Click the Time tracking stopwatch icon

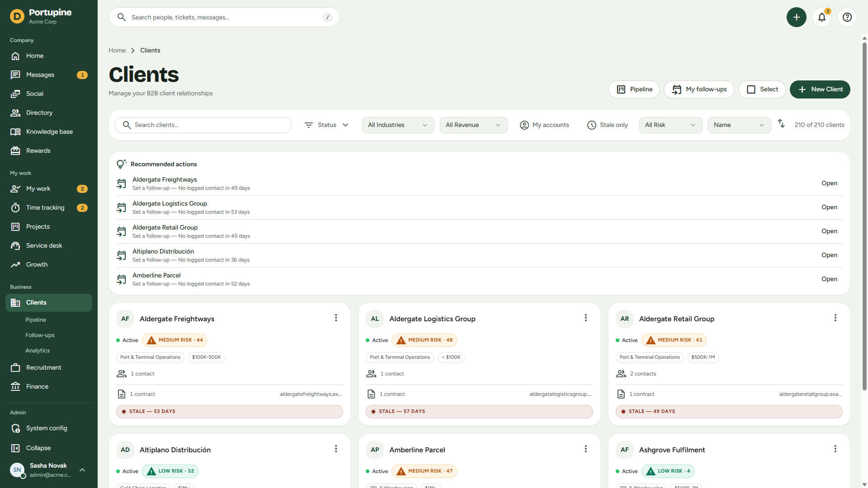click(x=15, y=208)
